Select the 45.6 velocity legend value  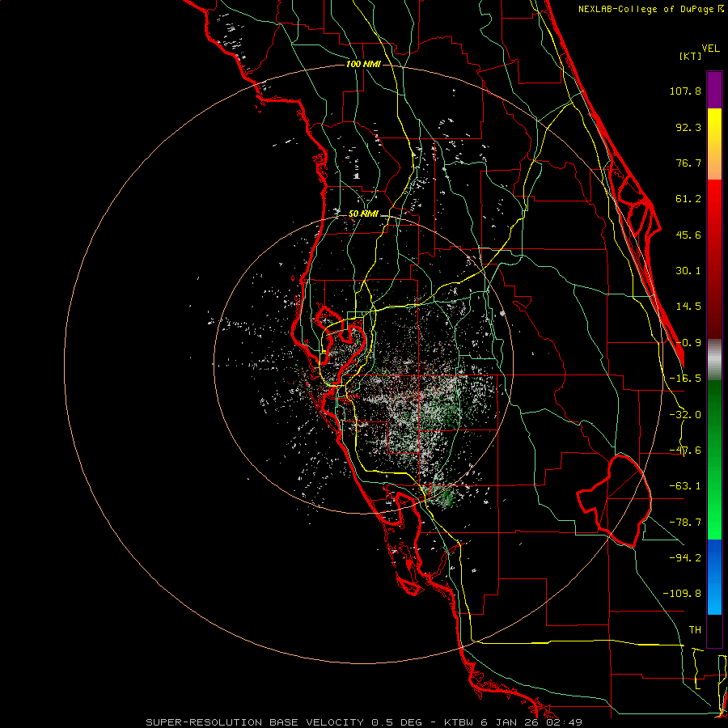tap(688, 235)
